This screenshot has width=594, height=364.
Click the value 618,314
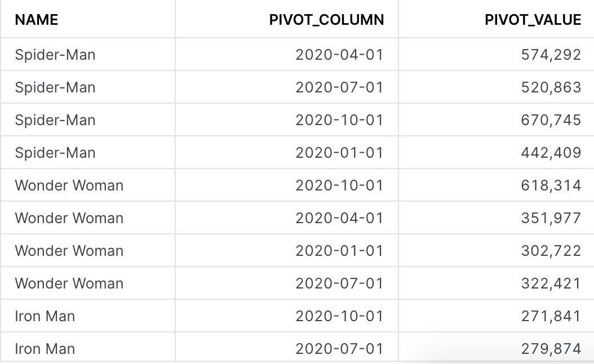click(x=551, y=185)
